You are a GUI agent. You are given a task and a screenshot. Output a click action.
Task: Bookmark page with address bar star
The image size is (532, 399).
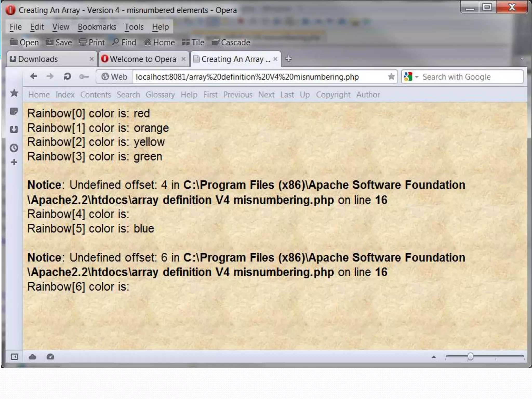click(391, 77)
